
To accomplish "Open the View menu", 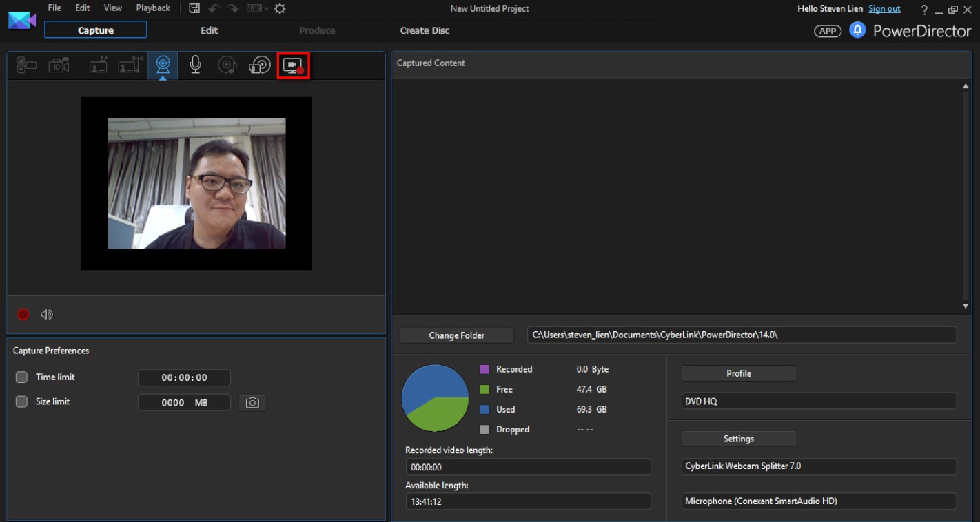I will [112, 8].
